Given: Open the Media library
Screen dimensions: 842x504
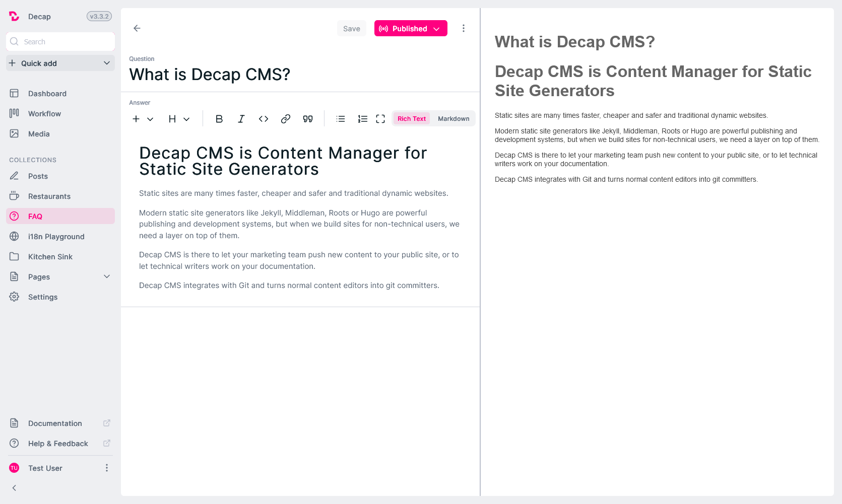Looking at the screenshot, I should point(60,134).
